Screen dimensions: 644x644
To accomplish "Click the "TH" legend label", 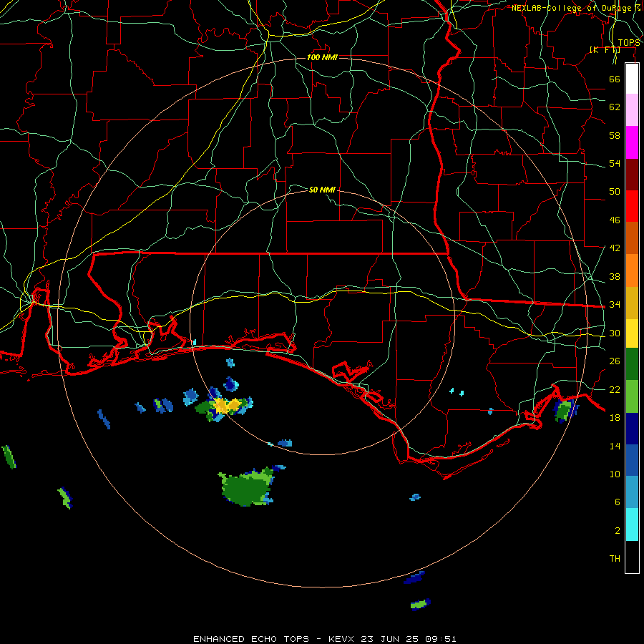I will (x=615, y=559).
